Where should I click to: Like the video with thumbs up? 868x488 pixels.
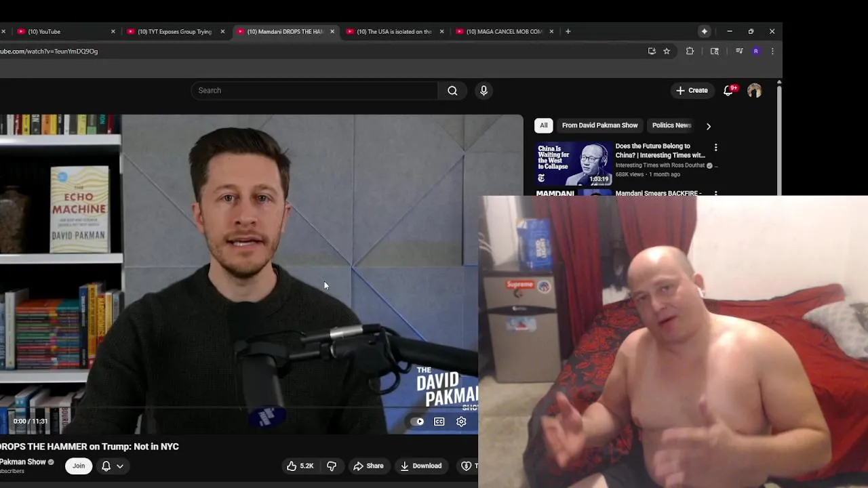click(300, 466)
